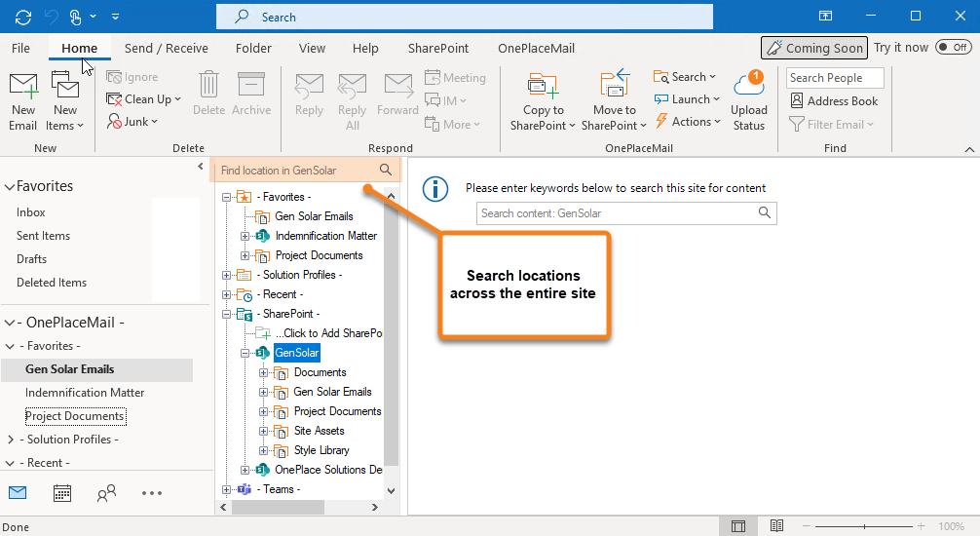Expand the - Teams - tree node
Screen dimensions: 980x536
coord(226,490)
